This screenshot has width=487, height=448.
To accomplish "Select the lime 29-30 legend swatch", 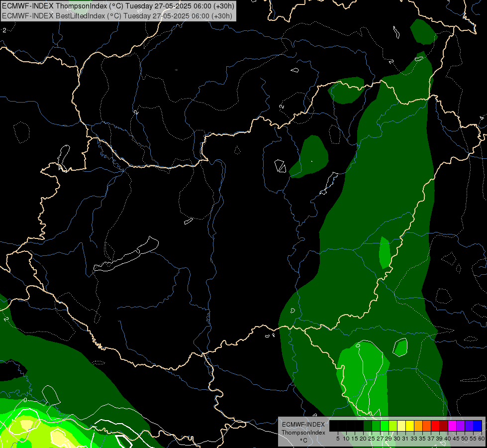I will tap(393, 426).
